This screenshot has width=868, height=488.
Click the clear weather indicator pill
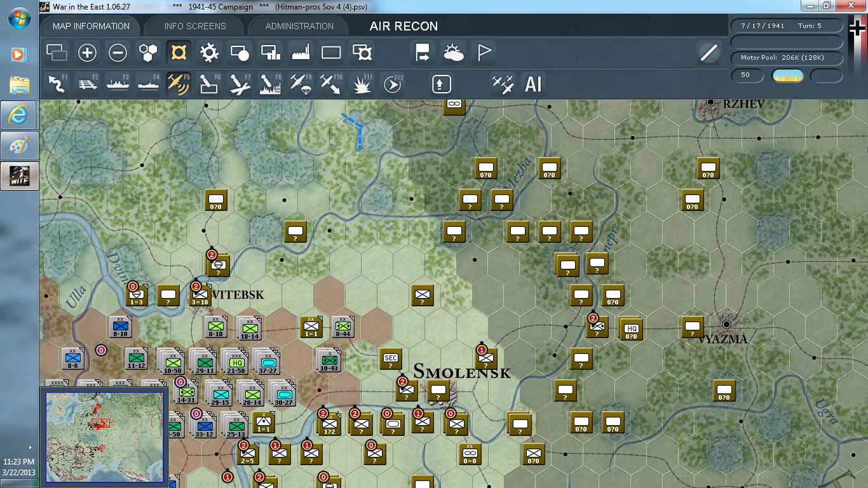(x=787, y=76)
